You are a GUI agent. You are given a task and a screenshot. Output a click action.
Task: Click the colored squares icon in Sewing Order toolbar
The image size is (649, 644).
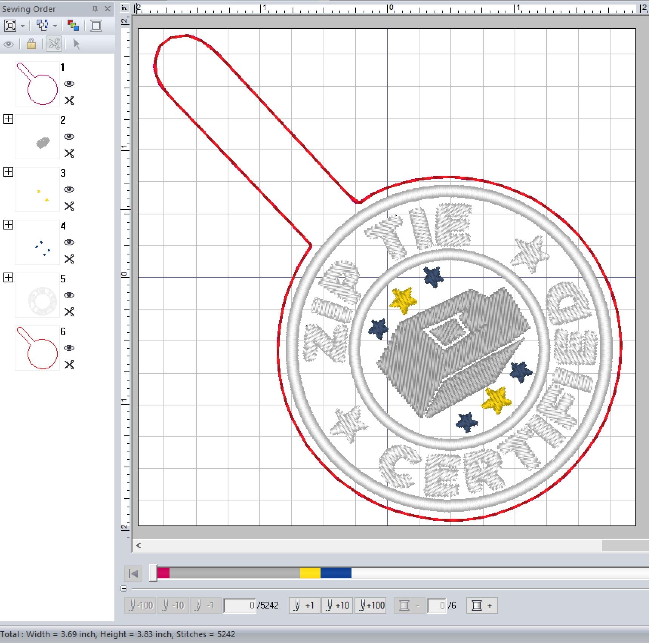click(73, 26)
